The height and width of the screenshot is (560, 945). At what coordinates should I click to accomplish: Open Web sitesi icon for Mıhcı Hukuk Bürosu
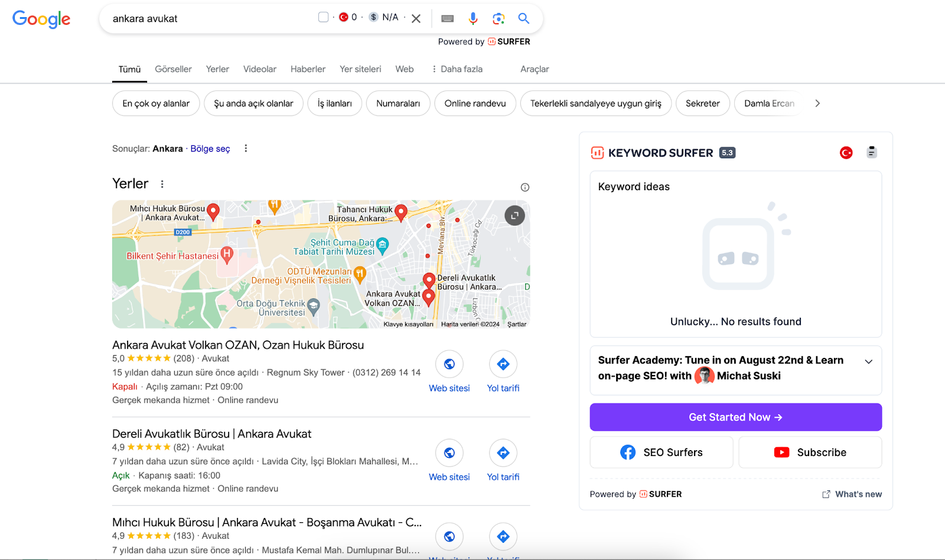(x=449, y=536)
